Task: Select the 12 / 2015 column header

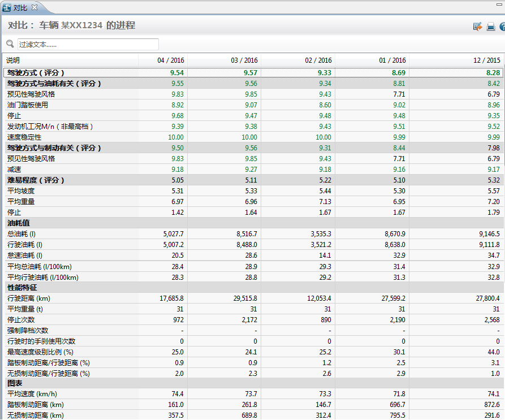Action: tap(486, 60)
